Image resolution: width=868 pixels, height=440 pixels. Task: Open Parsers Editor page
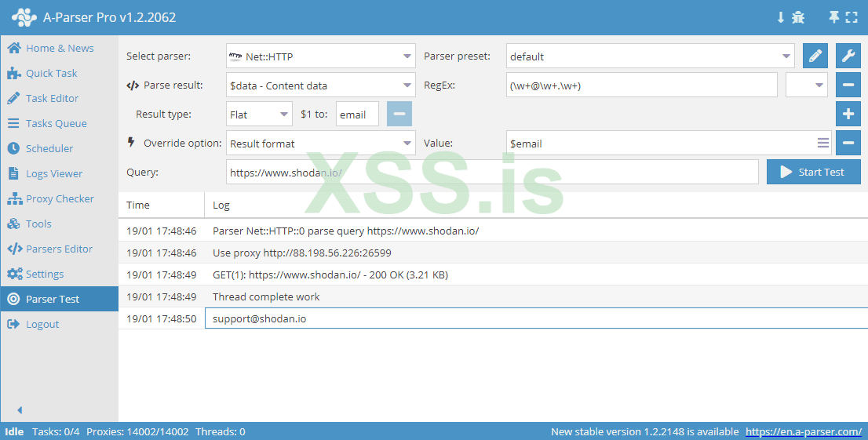click(x=59, y=249)
